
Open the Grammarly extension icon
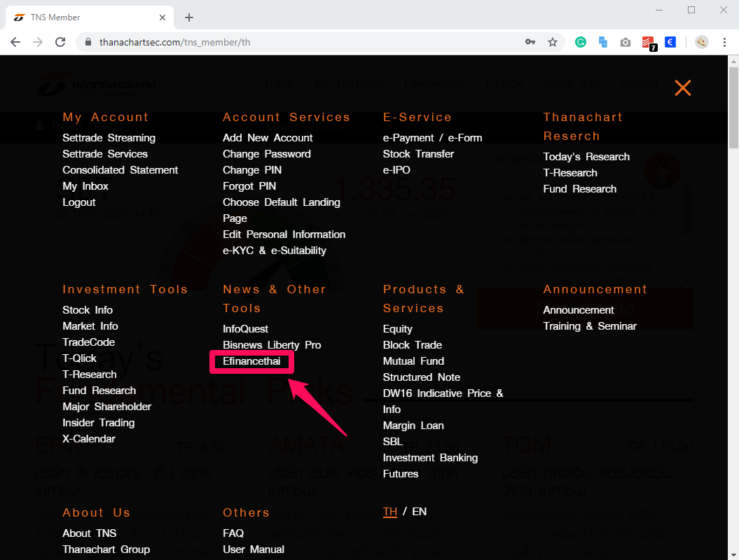pyautogui.click(x=581, y=43)
